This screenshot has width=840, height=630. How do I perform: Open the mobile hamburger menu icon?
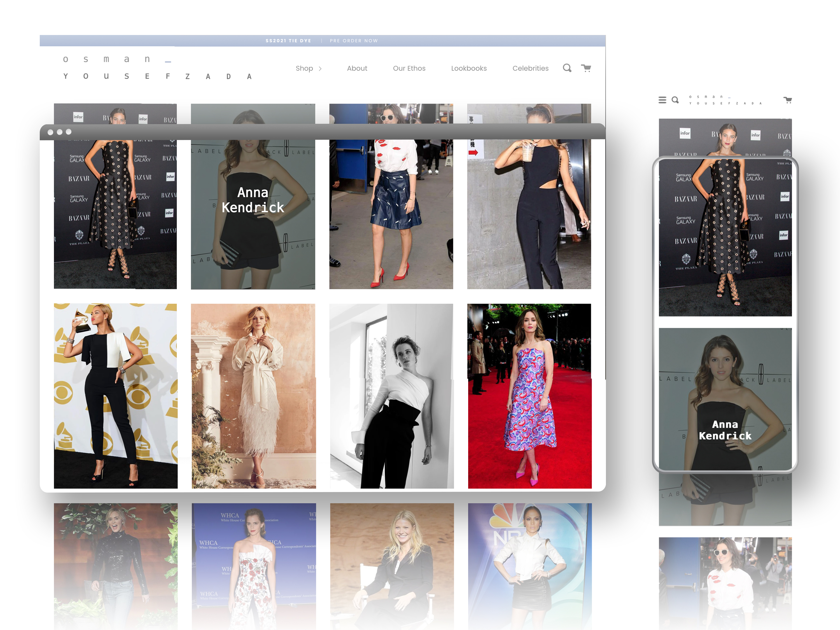[662, 100]
